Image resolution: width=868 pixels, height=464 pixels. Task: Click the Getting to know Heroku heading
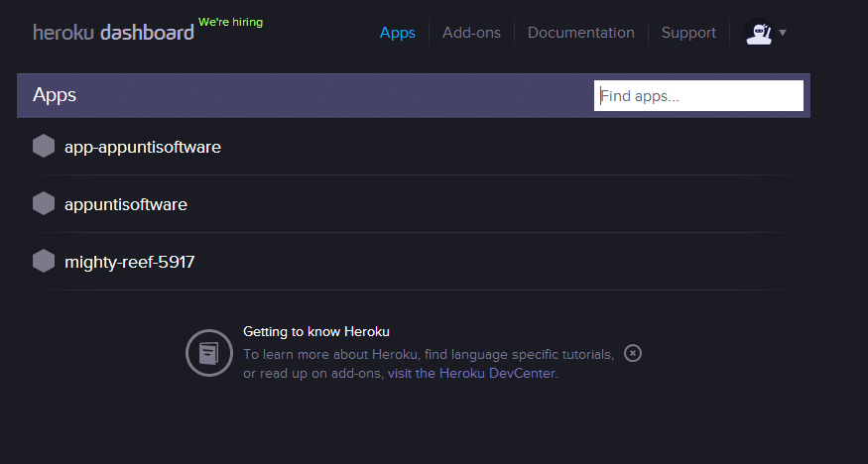click(x=316, y=332)
